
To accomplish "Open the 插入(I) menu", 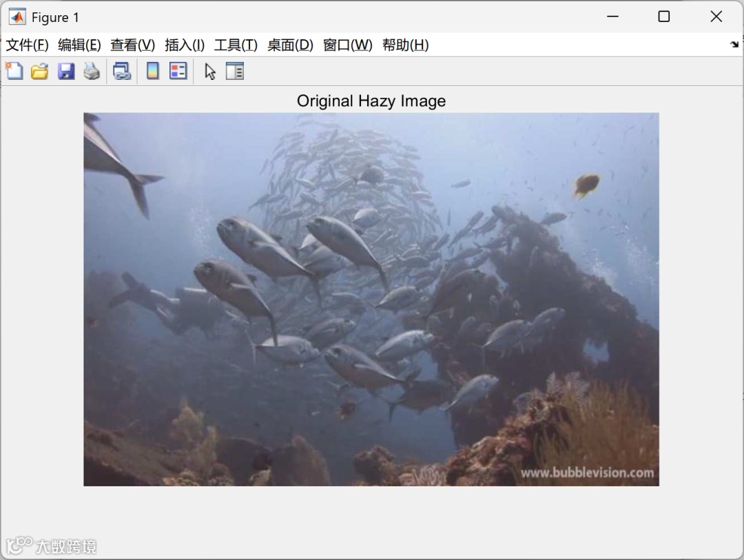I will point(185,45).
